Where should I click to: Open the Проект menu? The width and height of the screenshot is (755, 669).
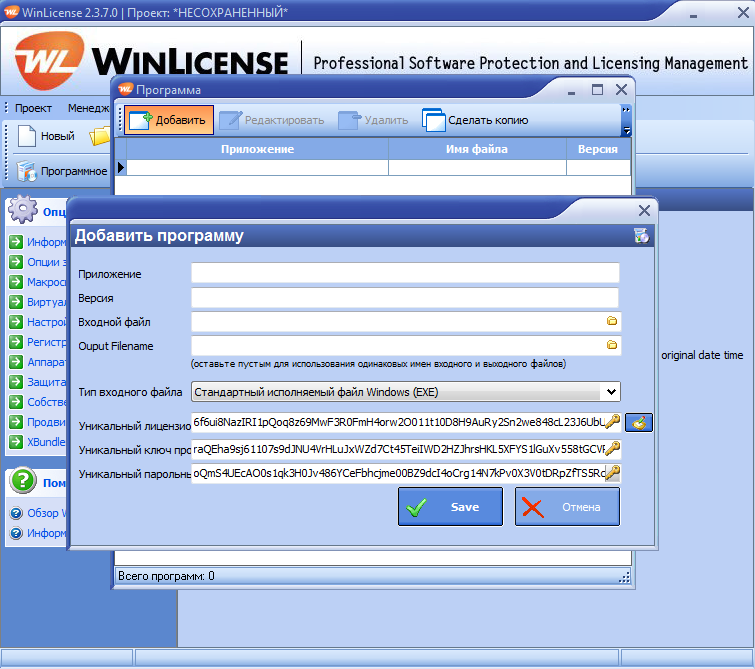[x=33, y=108]
